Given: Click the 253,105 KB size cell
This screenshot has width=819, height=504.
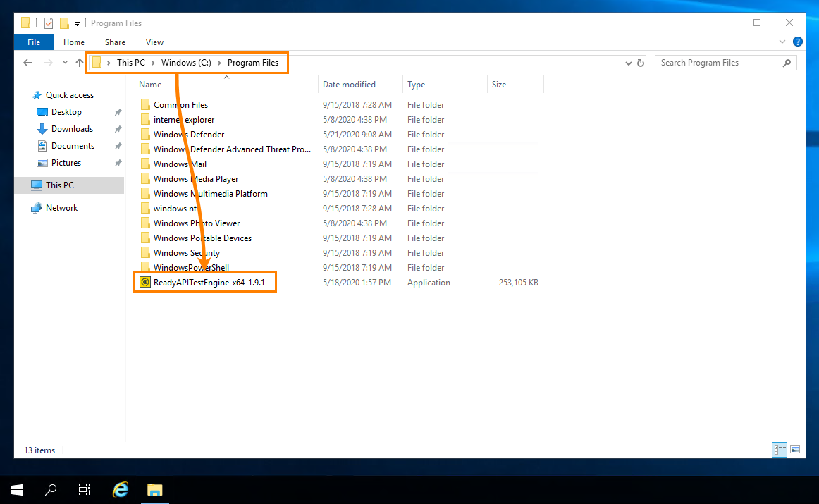Looking at the screenshot, I should click(x=518, y=283).
